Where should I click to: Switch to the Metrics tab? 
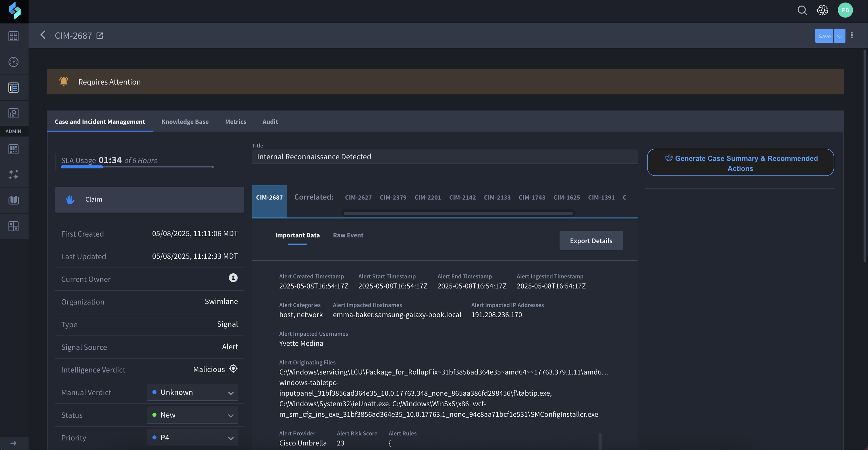(236, 121)
